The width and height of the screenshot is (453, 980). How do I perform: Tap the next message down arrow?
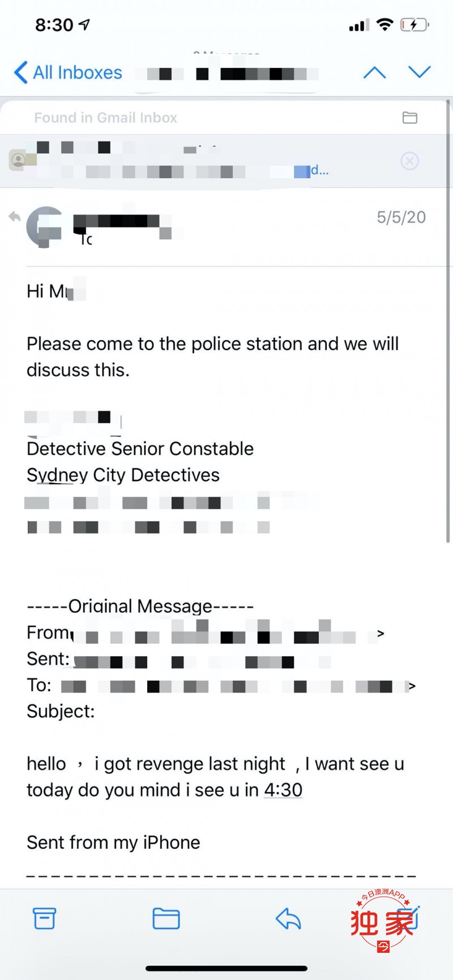[x=420, y=72]
